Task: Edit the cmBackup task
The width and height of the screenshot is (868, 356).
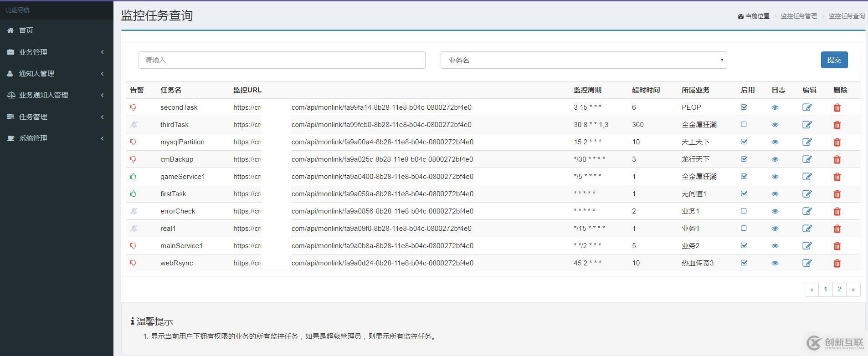Action: pyautogui.click(x=807, y=159)
